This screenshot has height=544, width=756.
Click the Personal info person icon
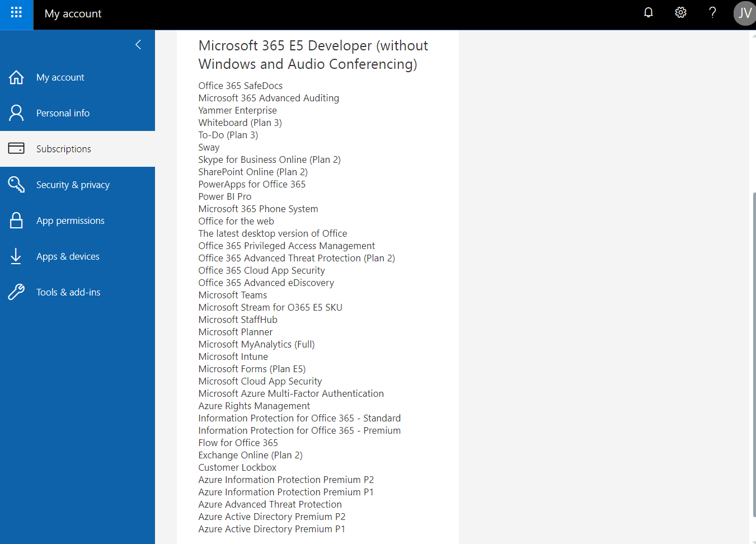(x=16, y=113)
